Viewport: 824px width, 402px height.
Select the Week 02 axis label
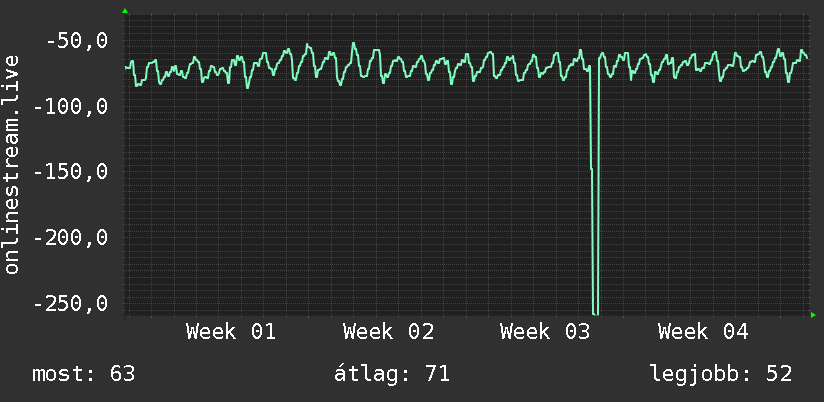[x=388, y=331]
